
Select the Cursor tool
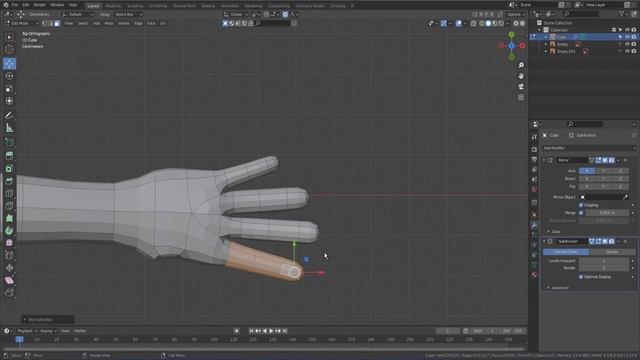tap(9, 50)
